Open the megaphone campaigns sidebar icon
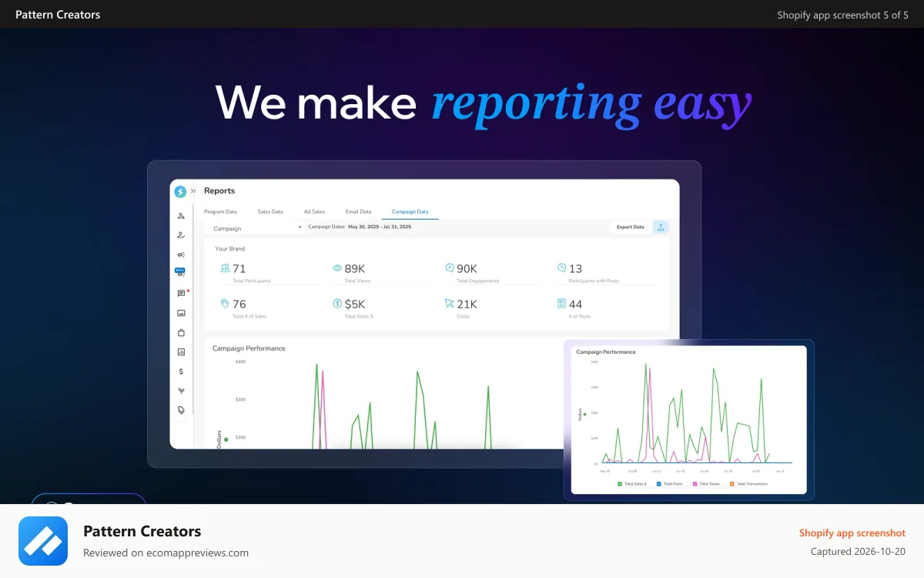Screen dimensions: 924x578 pyautogui.click(x=181, y=254)
